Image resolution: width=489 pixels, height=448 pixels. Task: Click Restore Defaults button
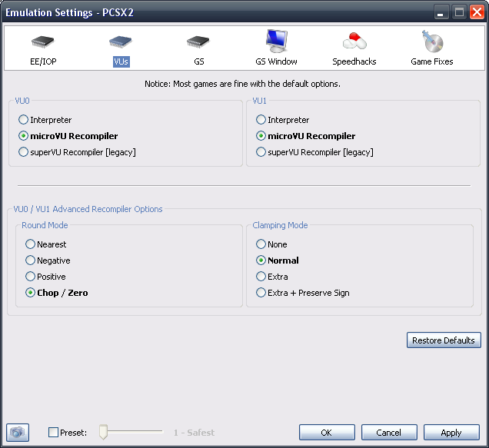[444, 340]
